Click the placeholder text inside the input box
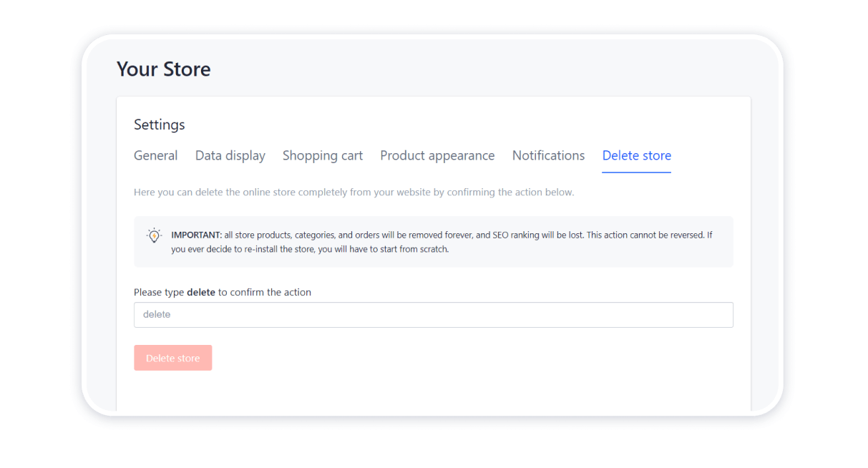This screenshot has width=868, height=468. point(157,315)
